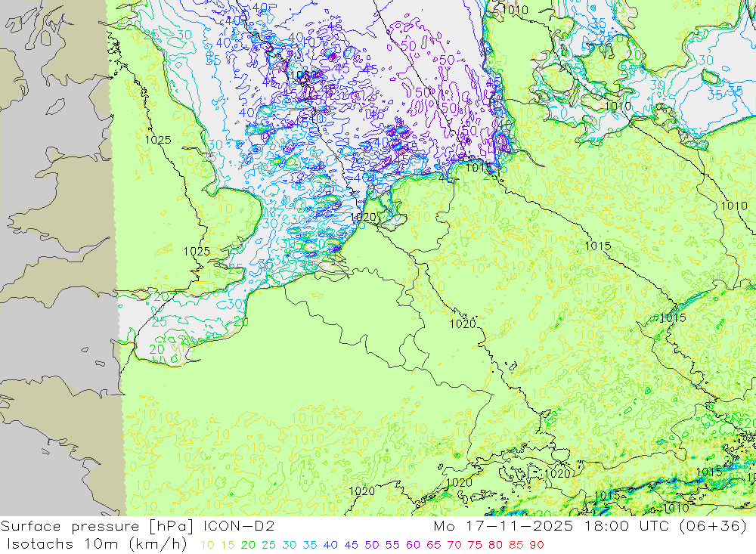Select the 70 value in isotachs legend

pos(454,545)
